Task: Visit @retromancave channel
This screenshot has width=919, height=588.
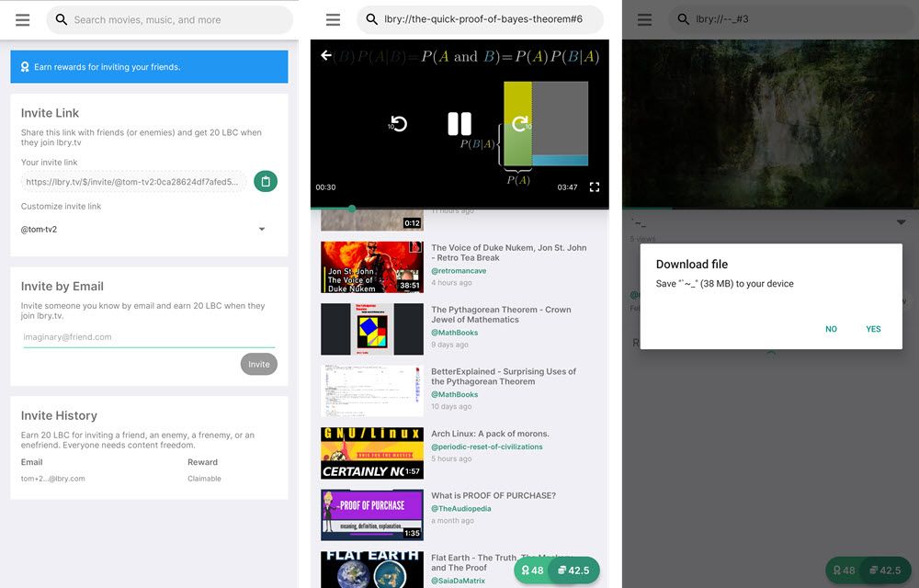Action: [459, 271]
